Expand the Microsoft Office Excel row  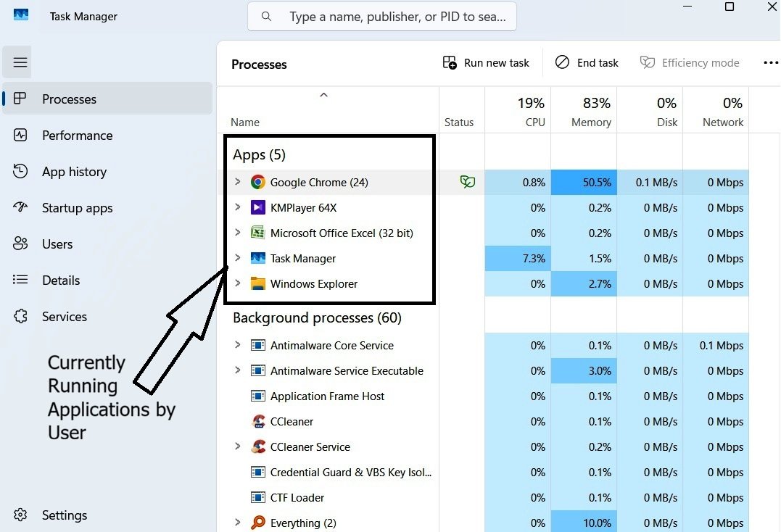coord(238,233)
